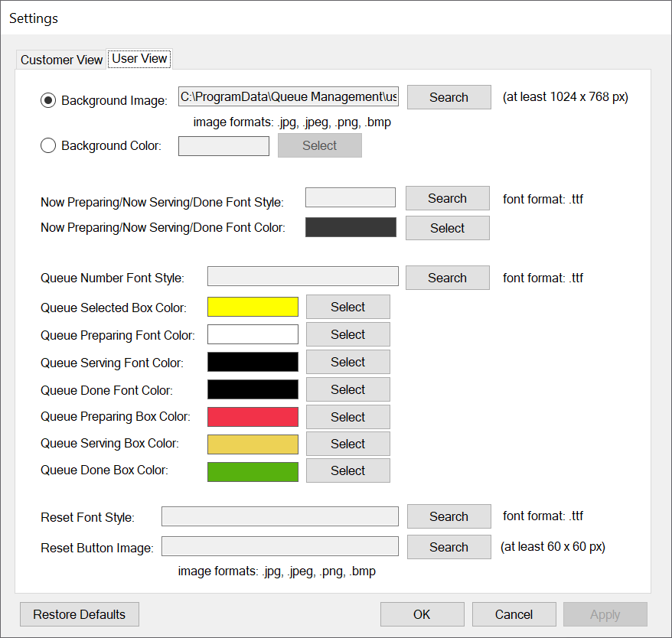
Task: Click Select for Queue Preparing Font Color
Action: (x=347, y=334)
